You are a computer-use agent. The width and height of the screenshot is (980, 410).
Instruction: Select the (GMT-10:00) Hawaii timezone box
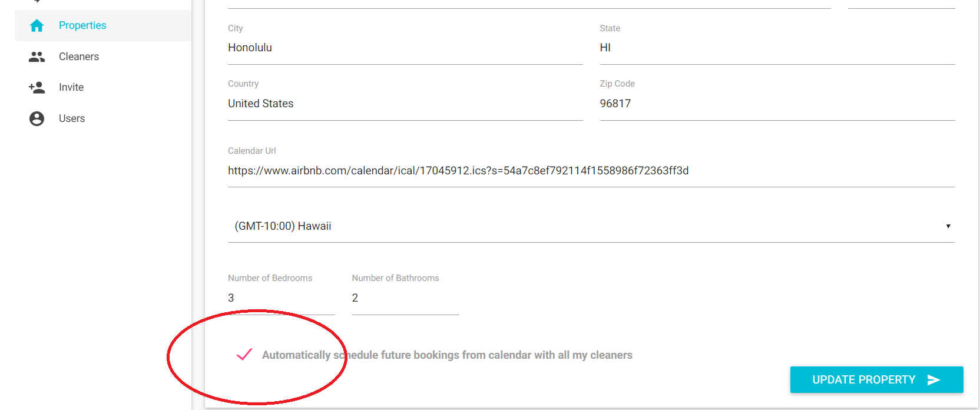pyautogui.click(x=591, y=226)
